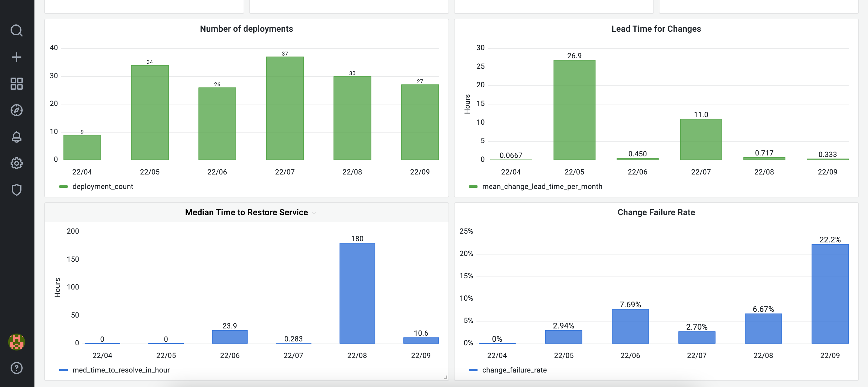
Task: Open Lead Time for Changes panel menu
Action: coord(656,29)
